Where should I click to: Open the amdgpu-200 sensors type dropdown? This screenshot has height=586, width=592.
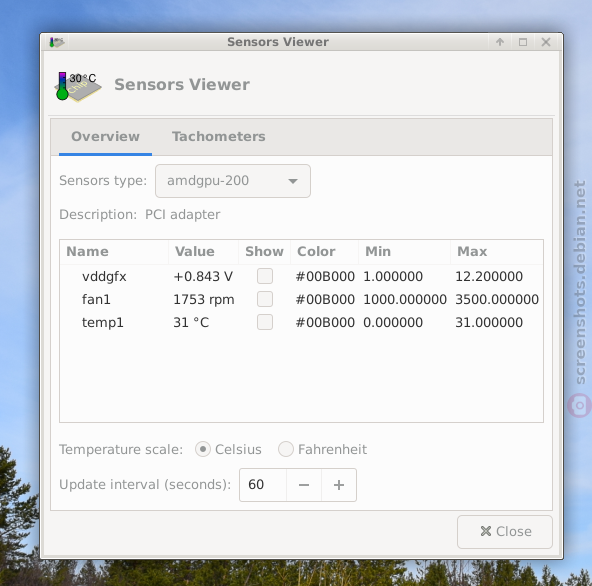click(233, 181)
